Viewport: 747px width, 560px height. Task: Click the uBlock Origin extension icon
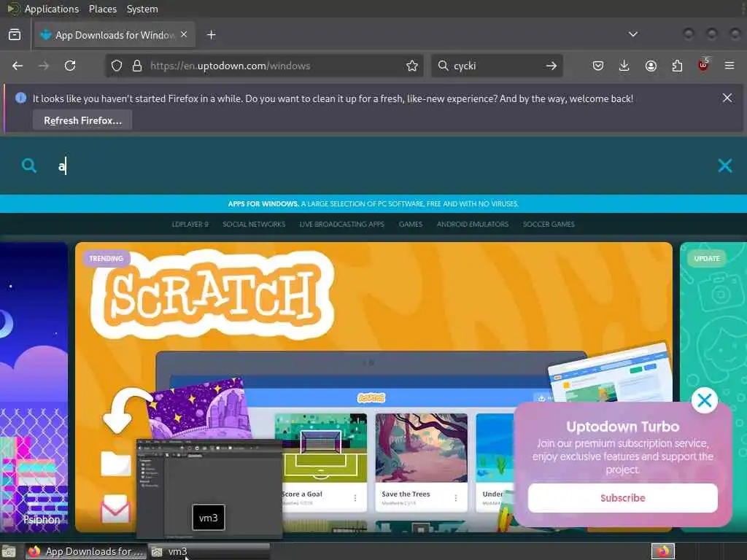click(703, 65)
